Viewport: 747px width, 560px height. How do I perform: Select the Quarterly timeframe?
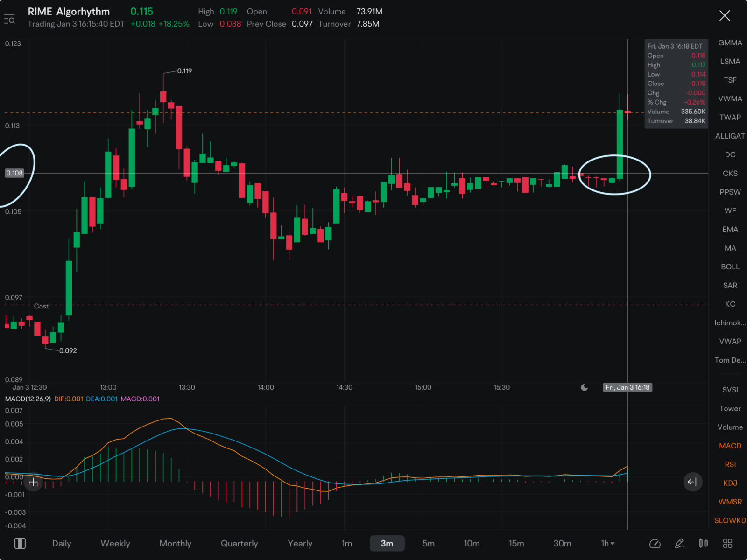coord(239,543)
